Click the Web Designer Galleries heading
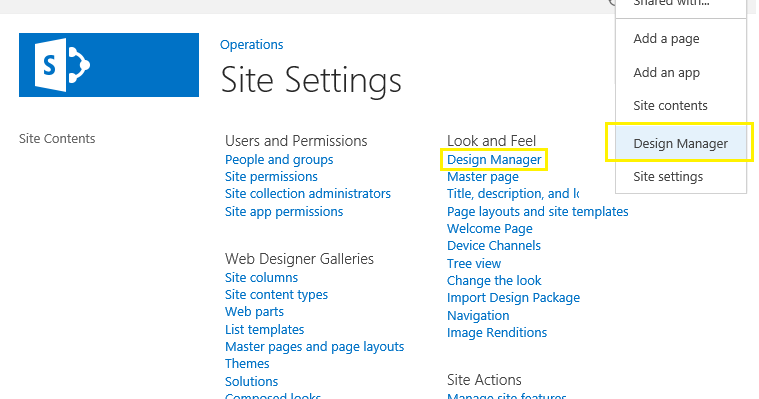 (x=299, y=259)
